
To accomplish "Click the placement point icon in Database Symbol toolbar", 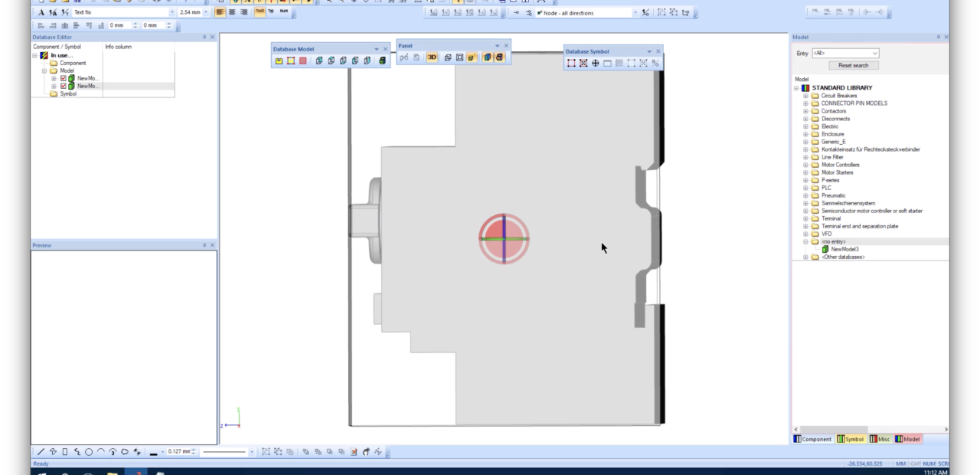I will [595, 63].
